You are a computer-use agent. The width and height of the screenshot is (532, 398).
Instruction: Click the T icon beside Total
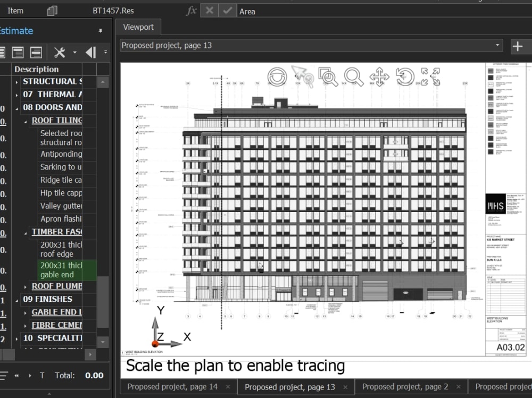pyautogui.click(x=42, y=376)
